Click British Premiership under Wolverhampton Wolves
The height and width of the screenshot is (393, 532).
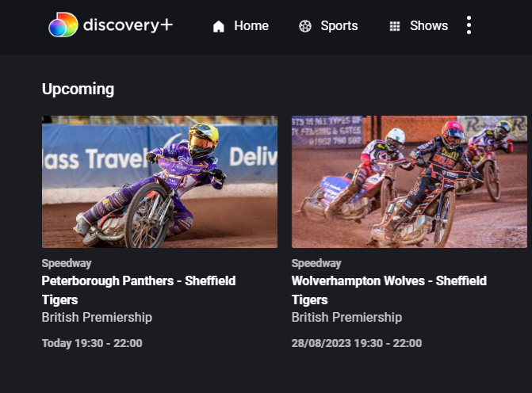[346, 318]
